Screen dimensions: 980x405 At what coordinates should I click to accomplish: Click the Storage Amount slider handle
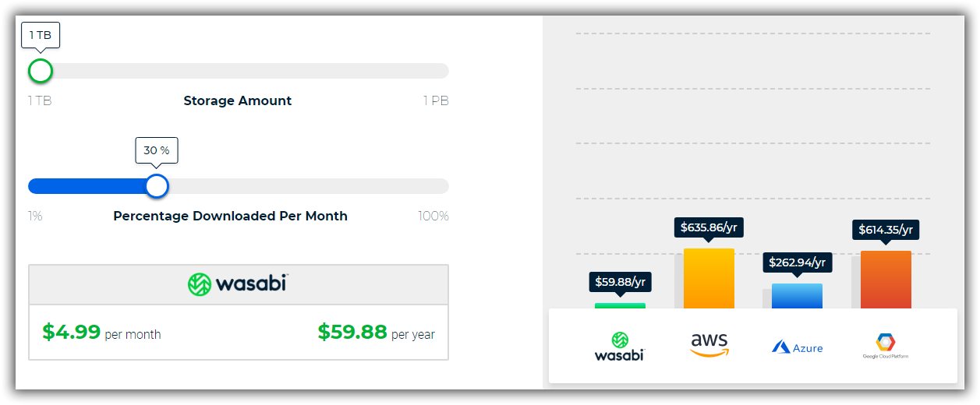[40, 71]
